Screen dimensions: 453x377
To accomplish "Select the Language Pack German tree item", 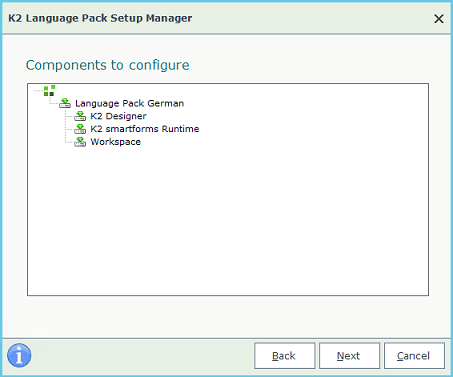I will tap(129, 103).
